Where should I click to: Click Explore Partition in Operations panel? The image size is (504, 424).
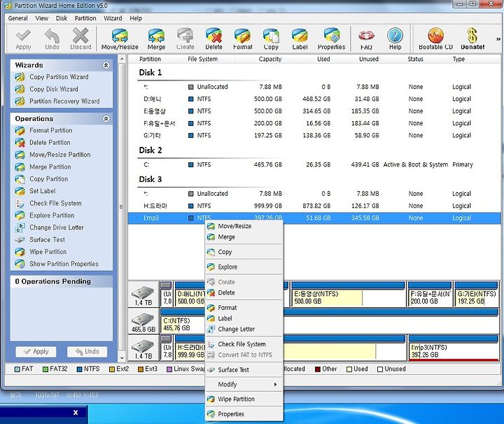(52, 215)
